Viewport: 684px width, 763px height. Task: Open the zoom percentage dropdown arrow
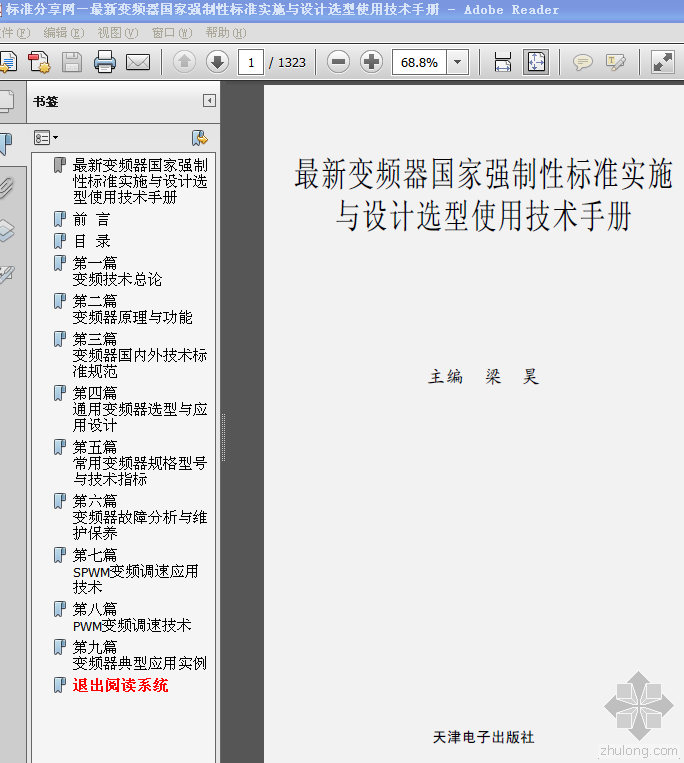pos(458,62)
